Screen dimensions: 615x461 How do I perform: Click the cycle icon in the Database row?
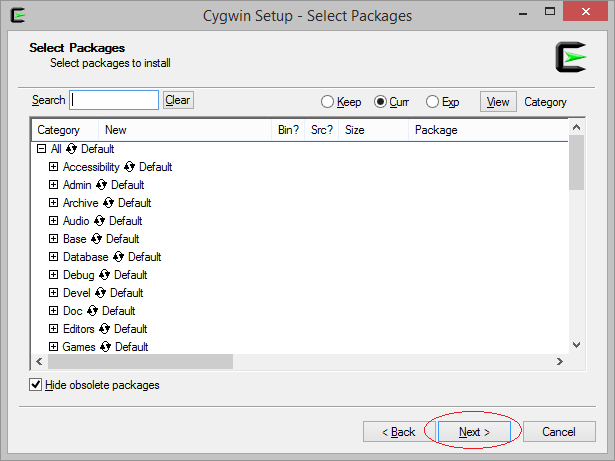coord(118,257)
